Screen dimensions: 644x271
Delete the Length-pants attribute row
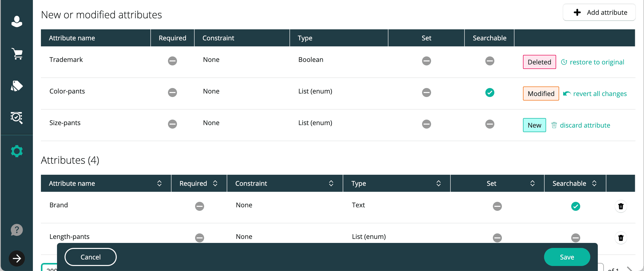click(621, 238)
